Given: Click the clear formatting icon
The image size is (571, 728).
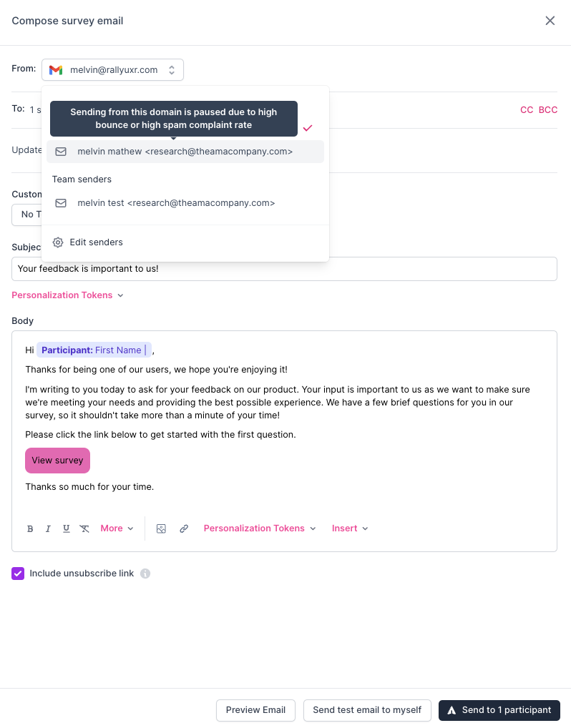Looking at the screenshot, I should tap(84, 528).
